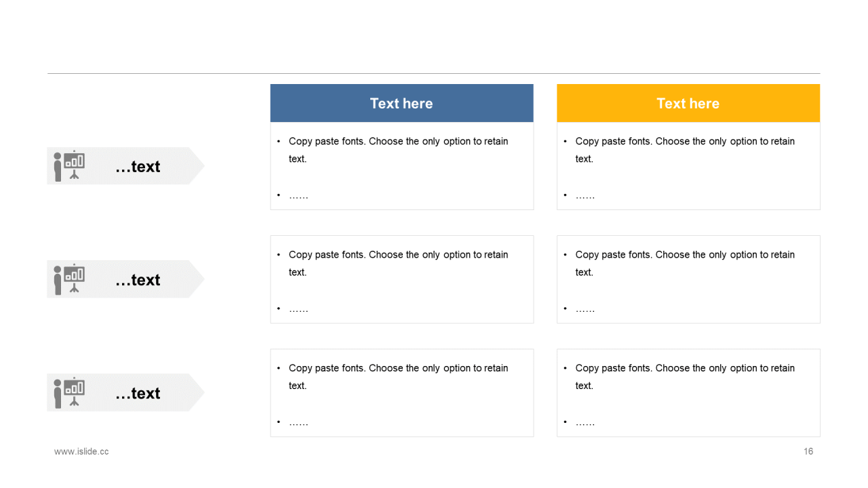The image size is (868, 488).
Task: Select the bottom arrow label '…text'
Action: (x=138, y=393)
